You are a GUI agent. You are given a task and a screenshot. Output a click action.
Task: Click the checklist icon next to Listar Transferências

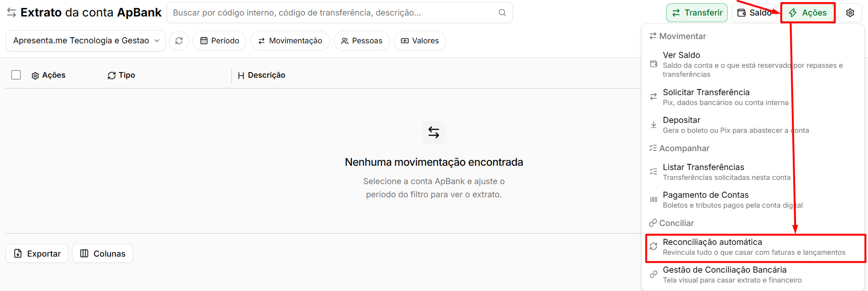653,171
